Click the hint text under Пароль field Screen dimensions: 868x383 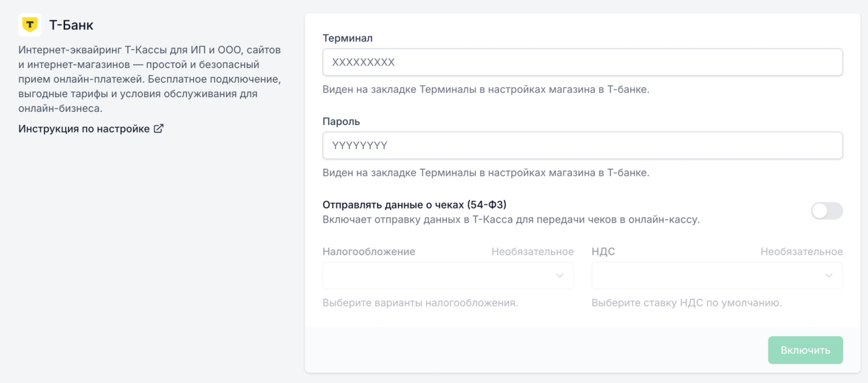(x=486, y=173)
